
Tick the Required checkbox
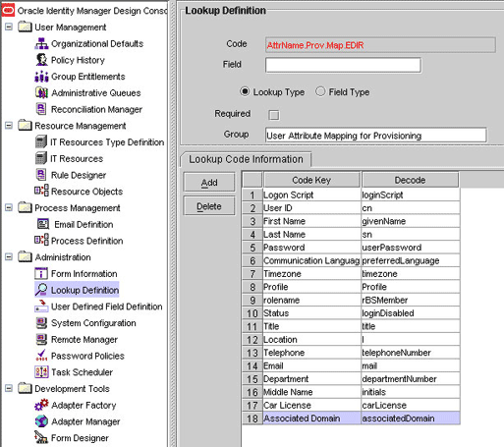(x=274, y=115)
